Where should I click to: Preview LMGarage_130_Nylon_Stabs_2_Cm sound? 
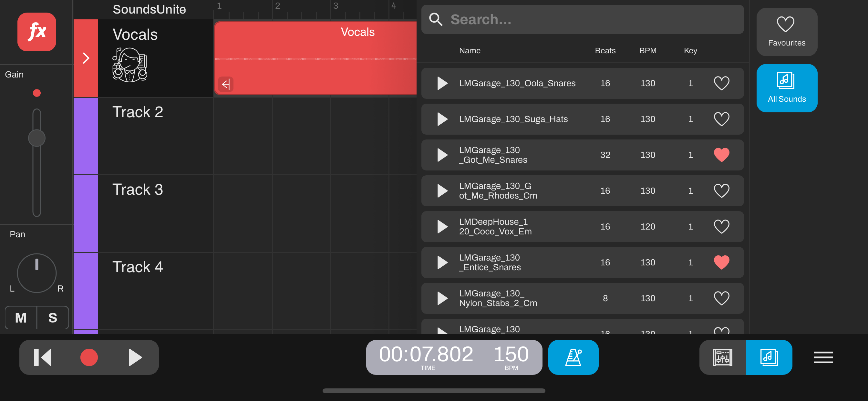[442, 298]
